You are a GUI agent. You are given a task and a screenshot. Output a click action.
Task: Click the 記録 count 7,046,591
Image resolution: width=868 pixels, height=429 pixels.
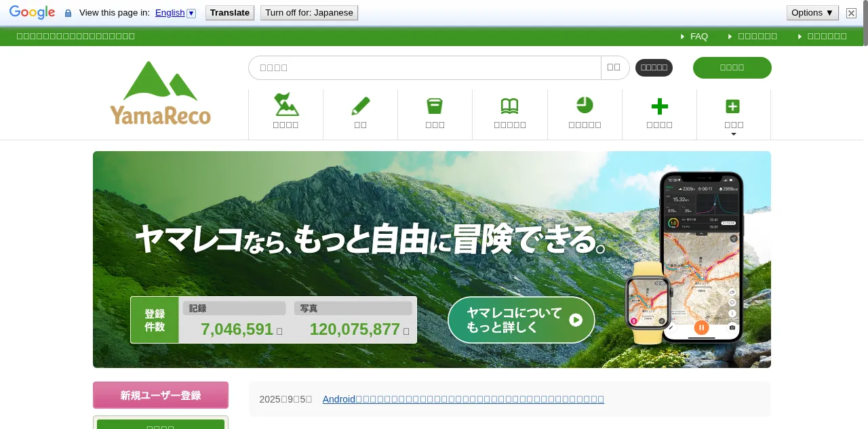237,329
